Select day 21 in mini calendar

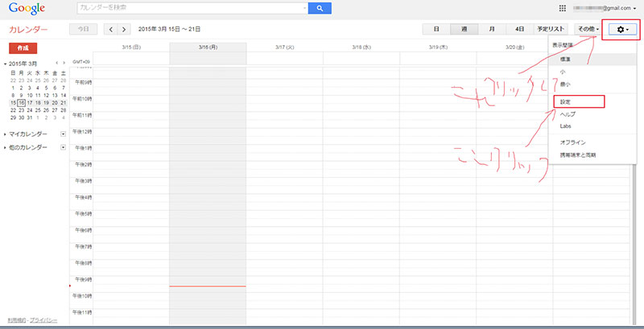point(64,102)
